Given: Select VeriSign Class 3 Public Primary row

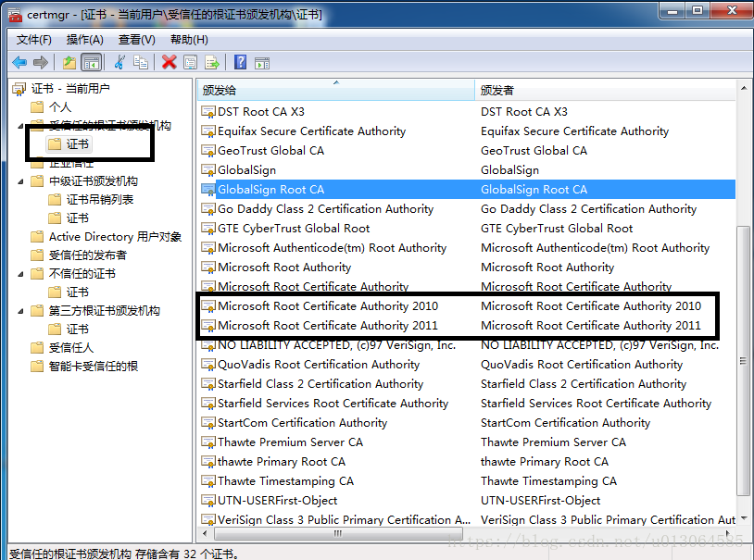Looking at the screenshot, I should (x=467, y=520).
